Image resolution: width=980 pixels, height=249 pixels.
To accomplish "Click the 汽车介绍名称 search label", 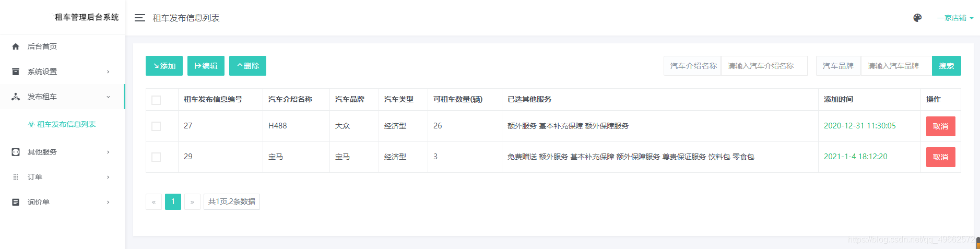I will [693, 66].
